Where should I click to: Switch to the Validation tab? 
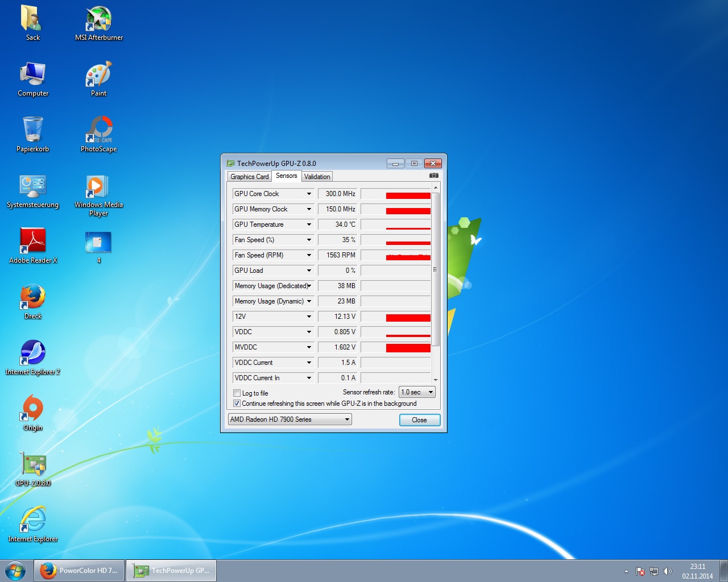(x=317, y=177)
